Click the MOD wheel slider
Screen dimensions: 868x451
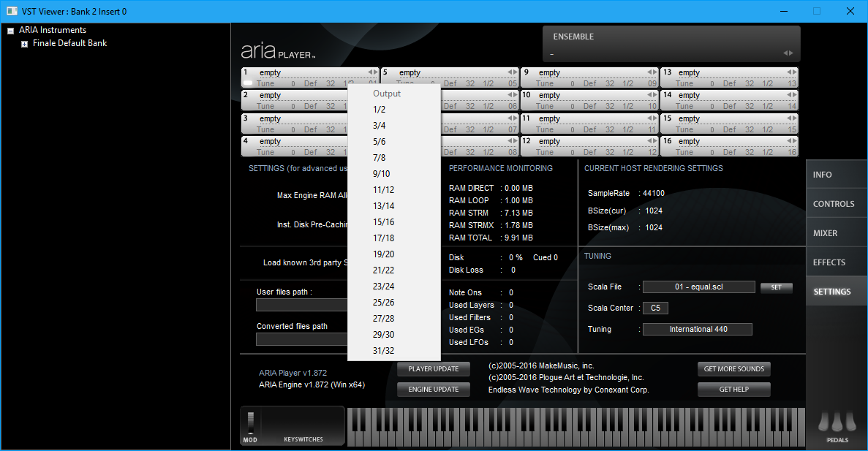(x=250, y=422)
